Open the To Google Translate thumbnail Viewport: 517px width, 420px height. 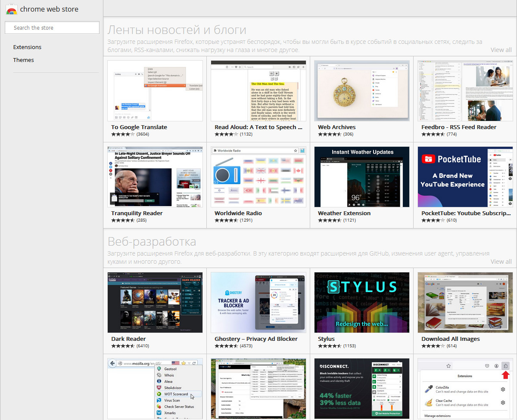(x=155, y=90)
